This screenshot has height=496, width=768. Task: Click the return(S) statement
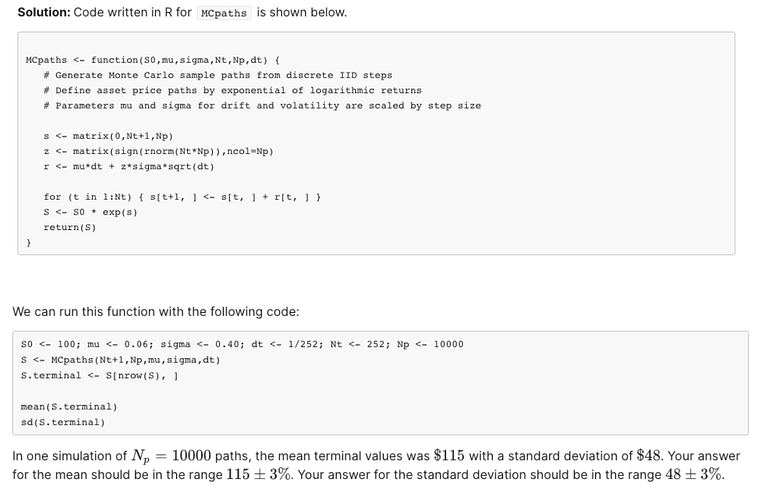click(x=69, y=227)
